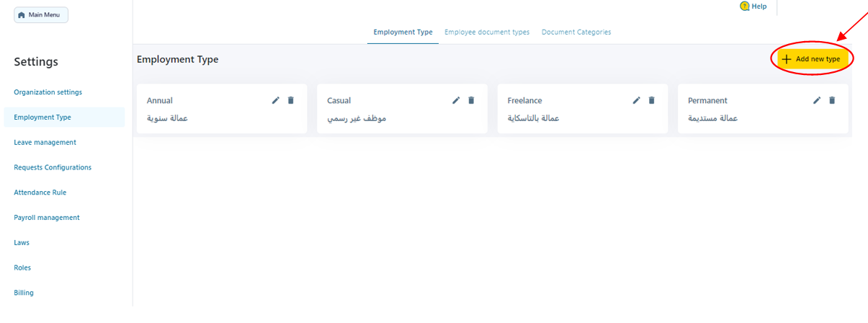Edit the Annual employment type
This screenshot has height=323, width=868.
[x=275, y=100]
